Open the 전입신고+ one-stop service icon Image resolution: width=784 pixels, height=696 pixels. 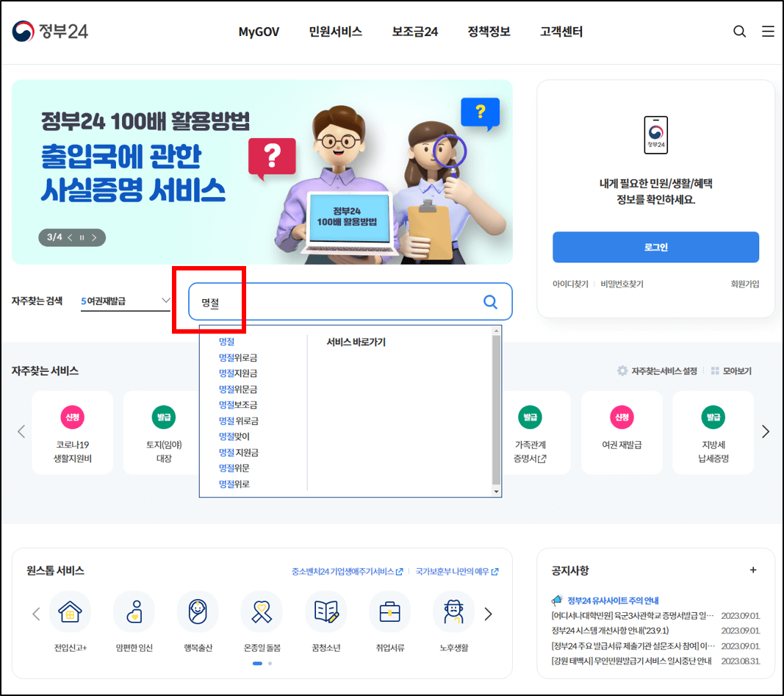71,611
